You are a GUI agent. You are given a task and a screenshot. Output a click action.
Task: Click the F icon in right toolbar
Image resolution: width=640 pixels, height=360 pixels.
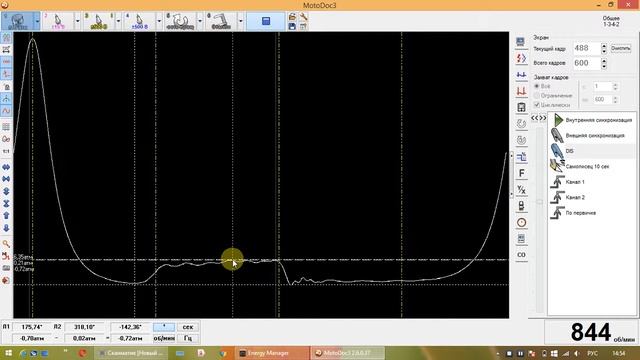[x=521, y=173]
